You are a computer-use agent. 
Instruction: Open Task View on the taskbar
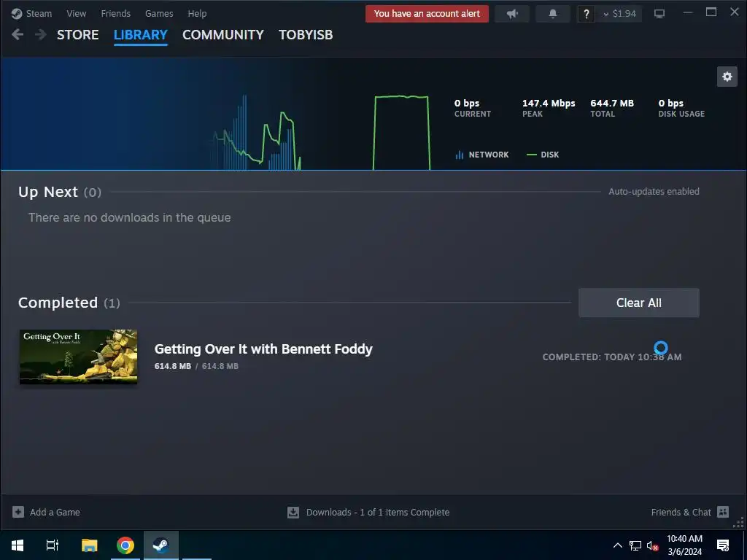pos(53,545)
